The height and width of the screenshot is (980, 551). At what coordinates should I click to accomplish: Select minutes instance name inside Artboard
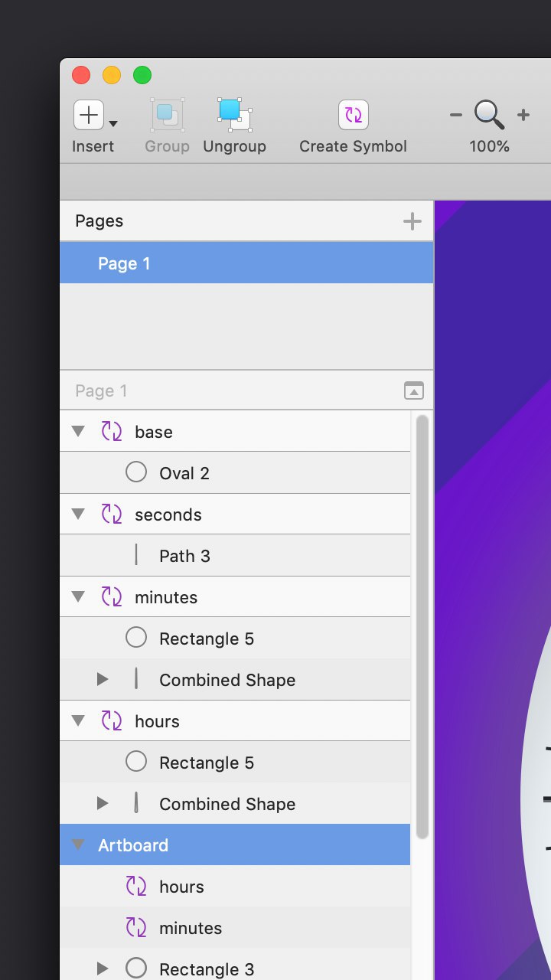(191, 928)
